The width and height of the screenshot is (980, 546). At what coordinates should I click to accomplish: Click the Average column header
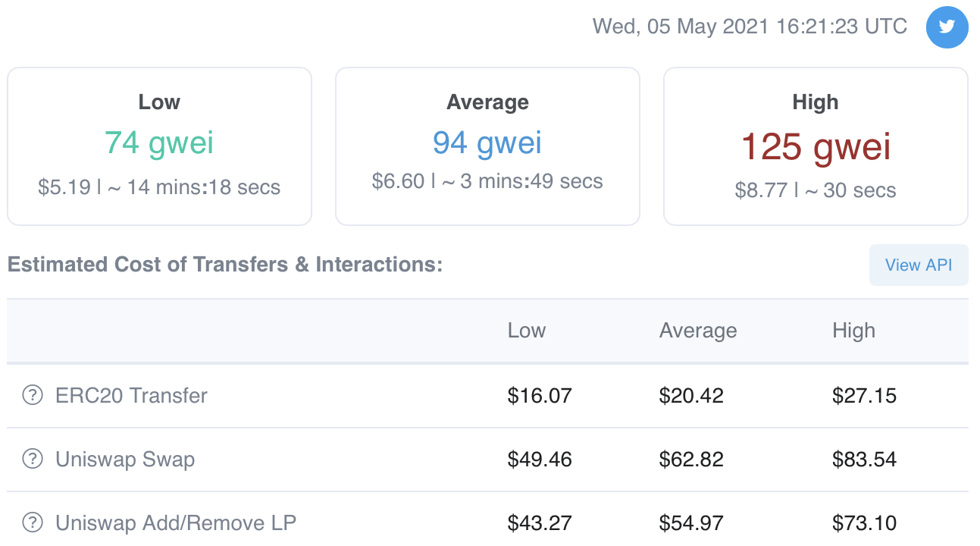click(x=698, y=331)
